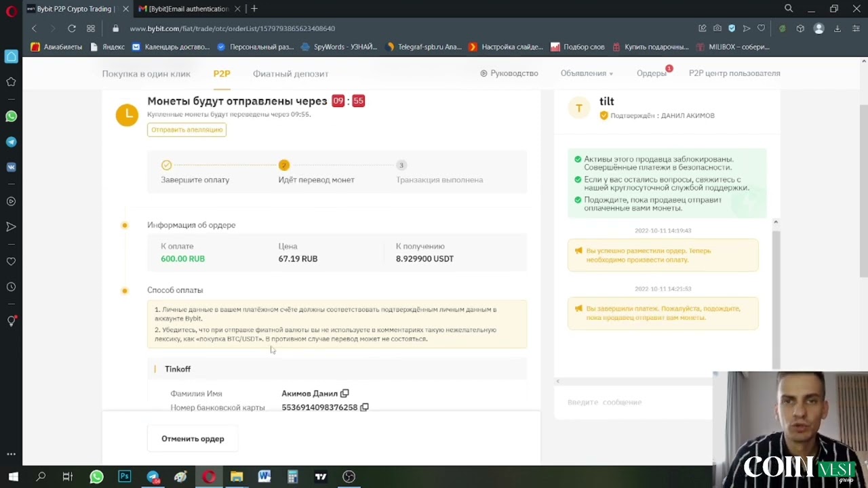The image size is (868, 488).
Task: Select Фиатный депозит tab
Action: click(x=290, y=73)
